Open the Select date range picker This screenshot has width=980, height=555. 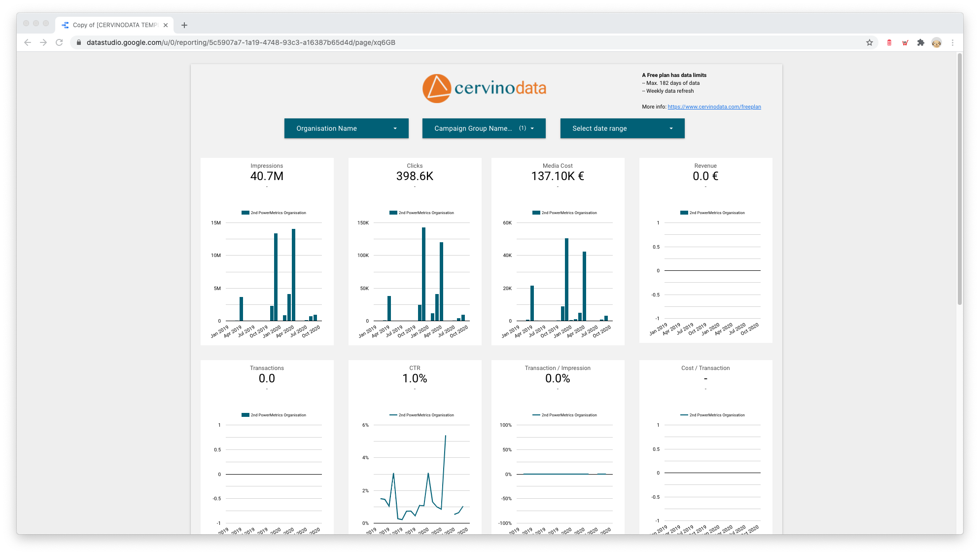622,128
